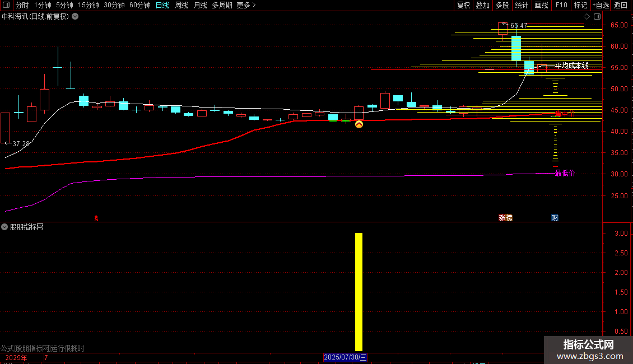The width and height of the screenshot is (633, 364).
Task: Click the 涨榜 event tag
Action: 505,218
